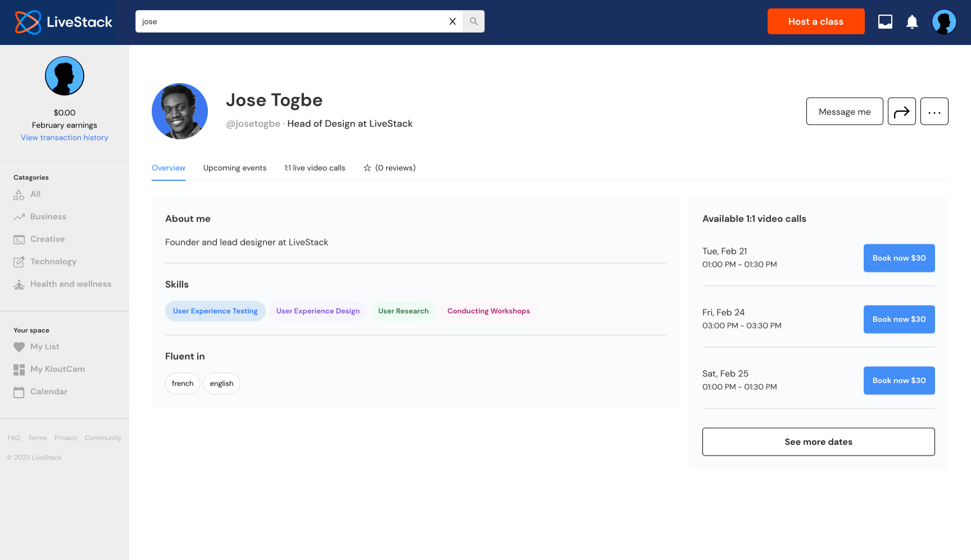Click the All category shapes icon
Image resolution: width=971 pixels, height=560 pixels.
point(19,194)
